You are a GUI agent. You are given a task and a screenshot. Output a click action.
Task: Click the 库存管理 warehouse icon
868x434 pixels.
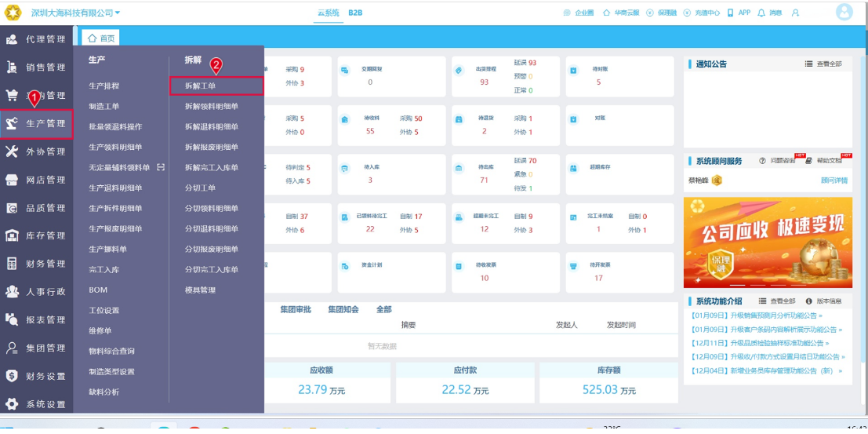(x=12, y=235)
